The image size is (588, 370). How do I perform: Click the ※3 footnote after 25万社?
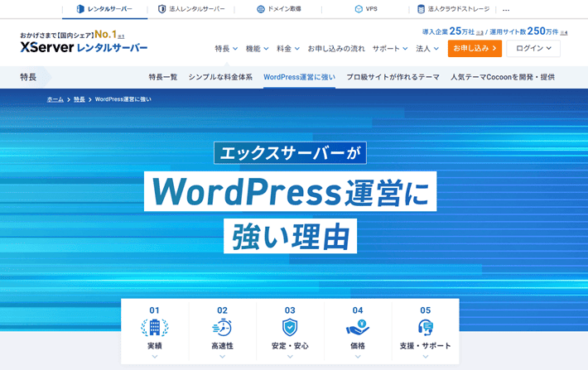(480, 33)
